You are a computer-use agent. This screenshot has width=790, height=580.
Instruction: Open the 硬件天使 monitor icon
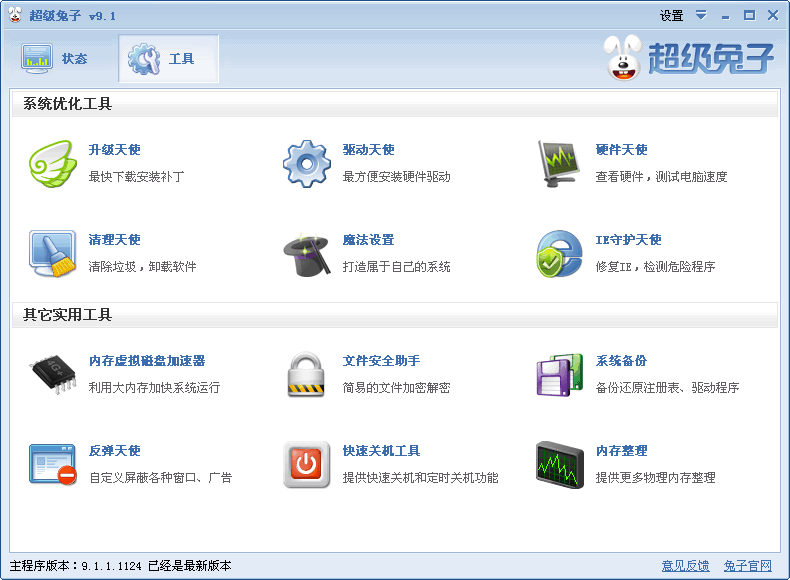pos(558,164)
